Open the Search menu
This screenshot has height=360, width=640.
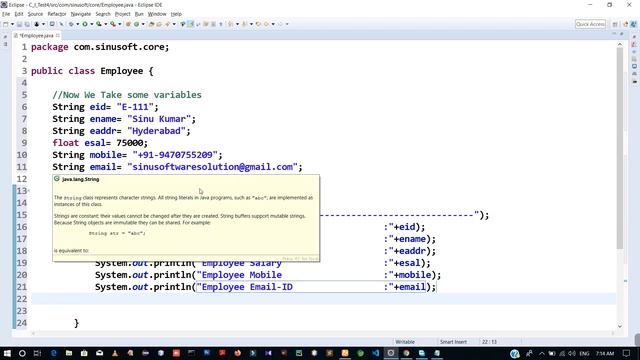coord(103,14)
